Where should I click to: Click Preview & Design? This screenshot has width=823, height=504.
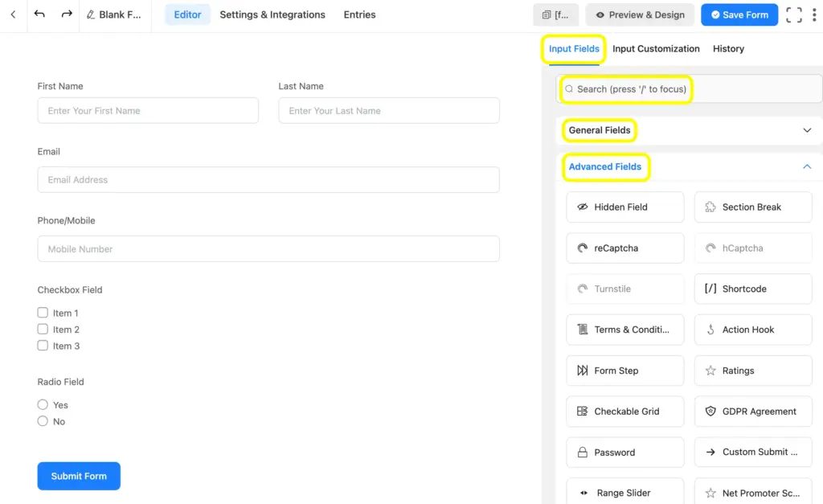[x=640, y=14]
